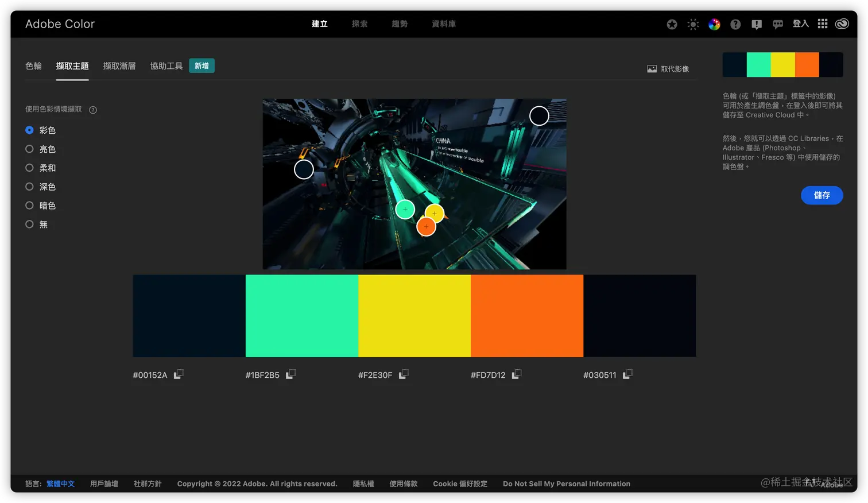Click the 新增 badge

tap(201, 66)
